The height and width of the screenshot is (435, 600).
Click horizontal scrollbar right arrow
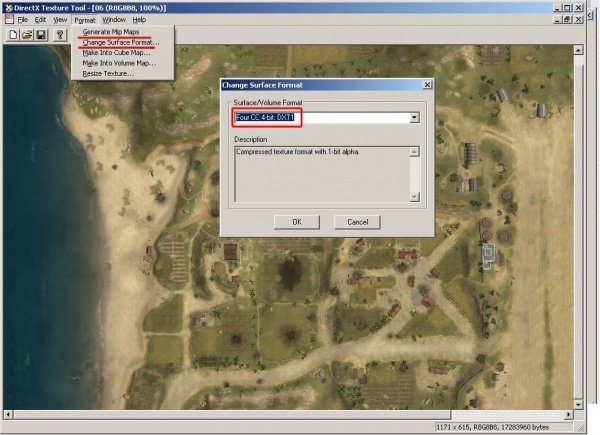tap(569, 414)
